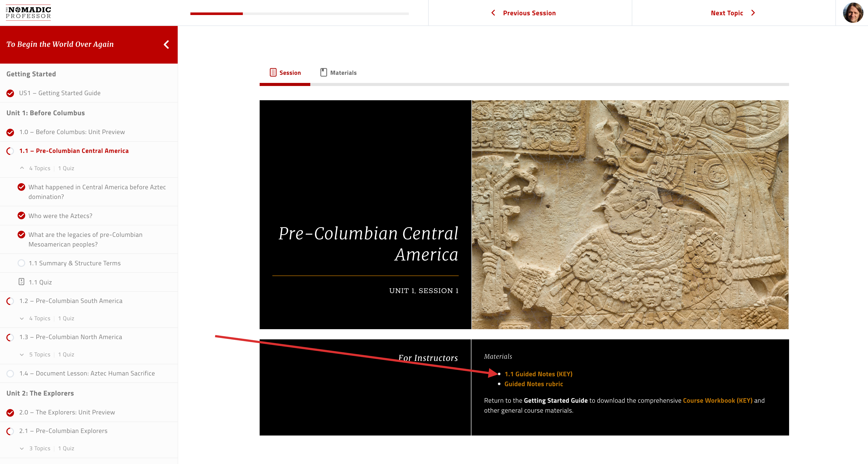This screenshot has width=868, height=464.
Task: Collapse the sidebar with the white back chevron
Action: click(x=166, y=45)
